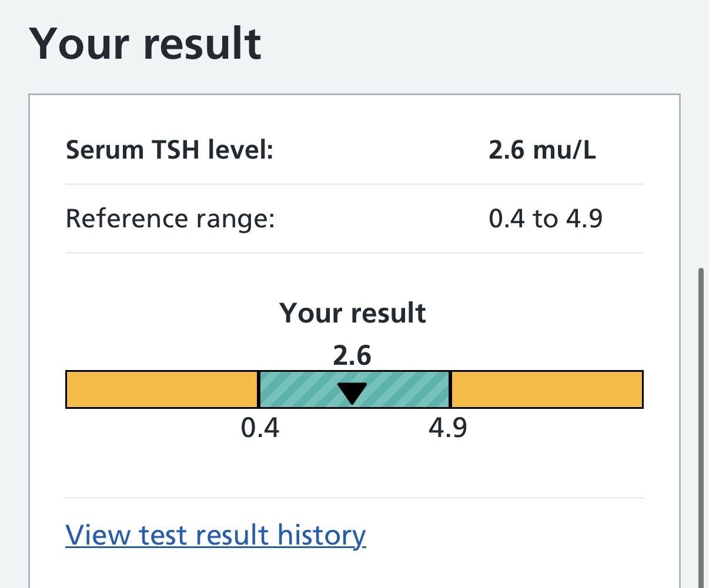This screenshot has width=709, height=588.
Task: Click the 4.9 upper limit label
Action: click(447, 428)
